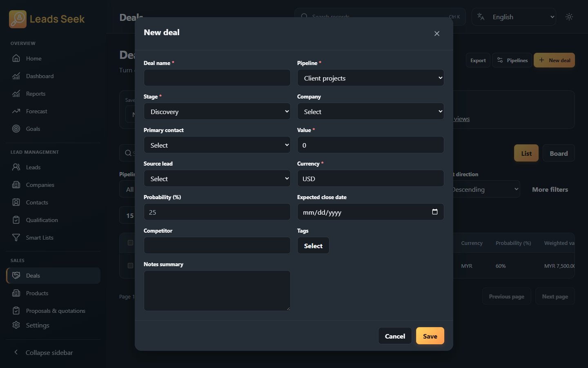Open Smart Lists via its funnel icon
The height and width of the screenshot is (368, 588).
16,238
